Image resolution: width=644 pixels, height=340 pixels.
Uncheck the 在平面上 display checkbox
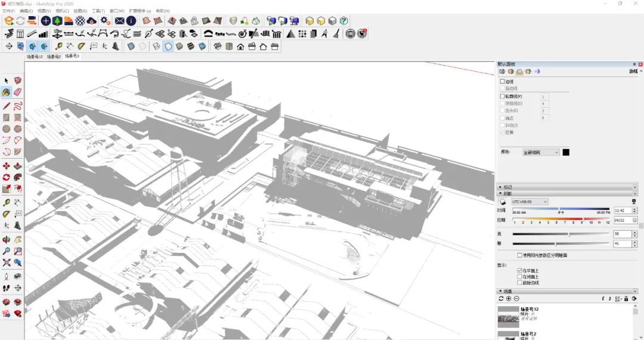coord(519,271)
